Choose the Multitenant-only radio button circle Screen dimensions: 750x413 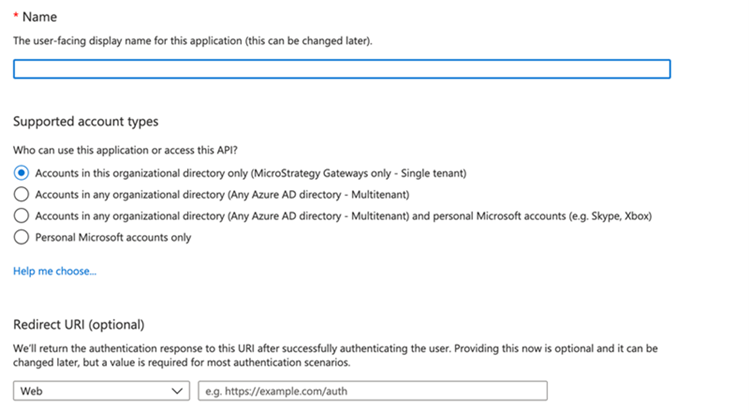[x=21, y=194]
